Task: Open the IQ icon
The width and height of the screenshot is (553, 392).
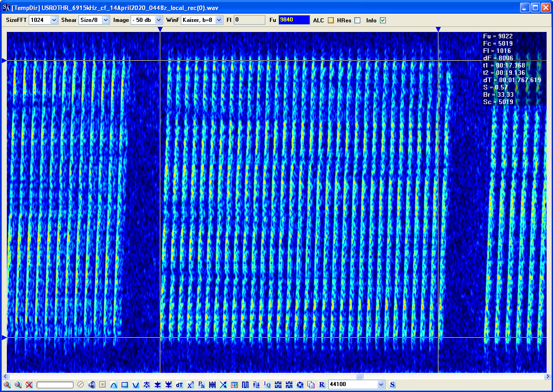Action: point(267,385)
